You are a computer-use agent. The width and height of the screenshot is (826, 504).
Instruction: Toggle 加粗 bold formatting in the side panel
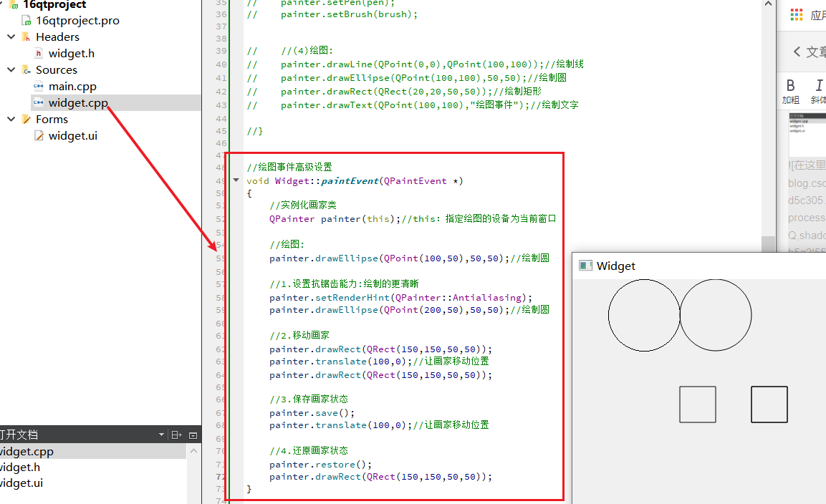(790, 87)
